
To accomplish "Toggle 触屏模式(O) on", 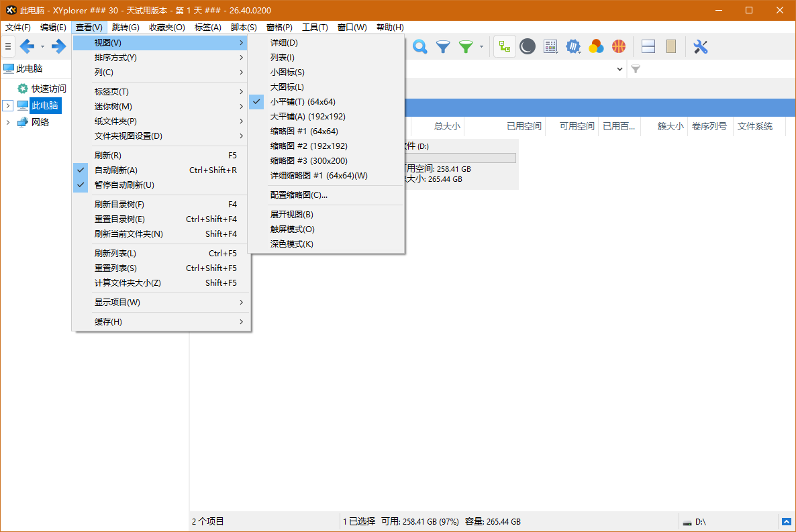I will 326,229.
